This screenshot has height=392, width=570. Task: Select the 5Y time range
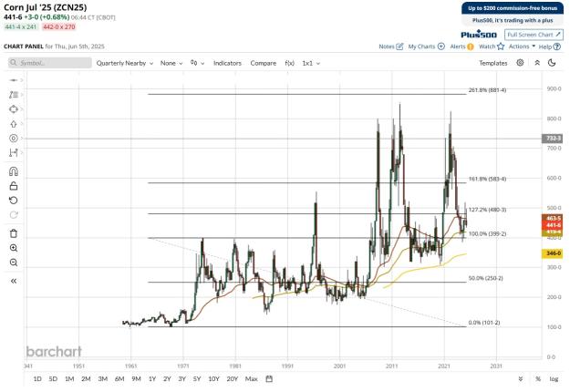[x=197, y=379]
